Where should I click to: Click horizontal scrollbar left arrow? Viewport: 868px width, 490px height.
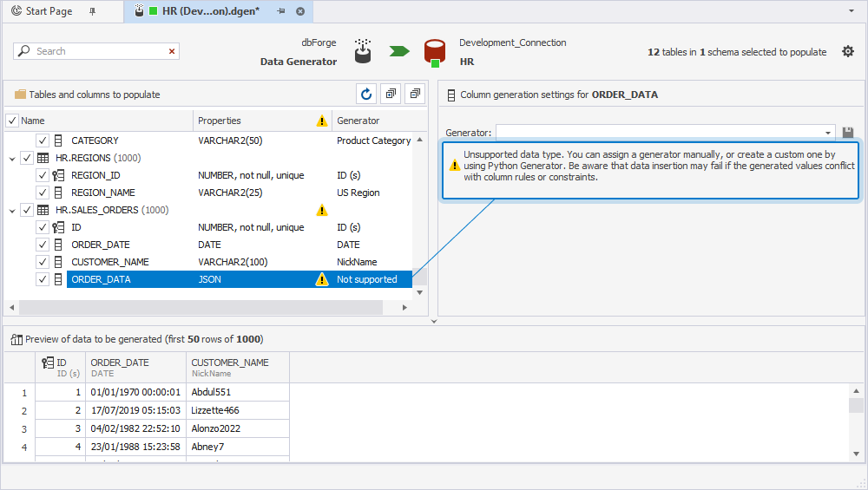(11, 308)
